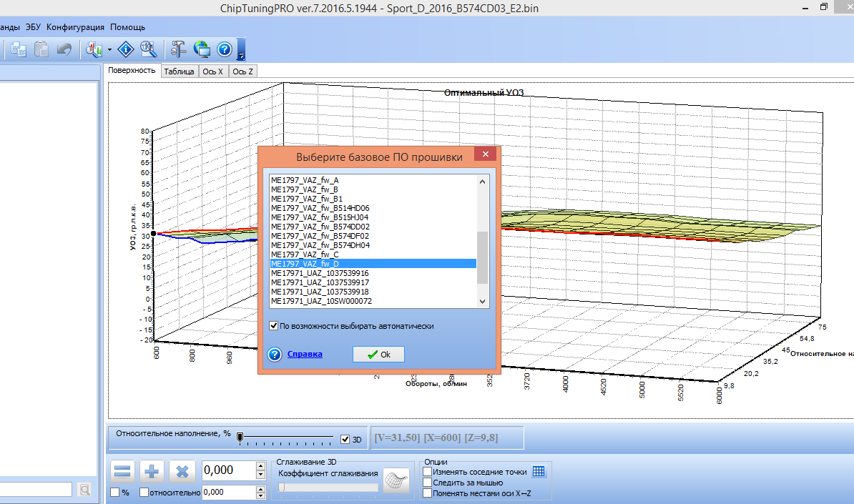Switch to the Ось Z tab
Viewport: 854px width, 504px height.
pyautogui.click(x=242, y=71)
